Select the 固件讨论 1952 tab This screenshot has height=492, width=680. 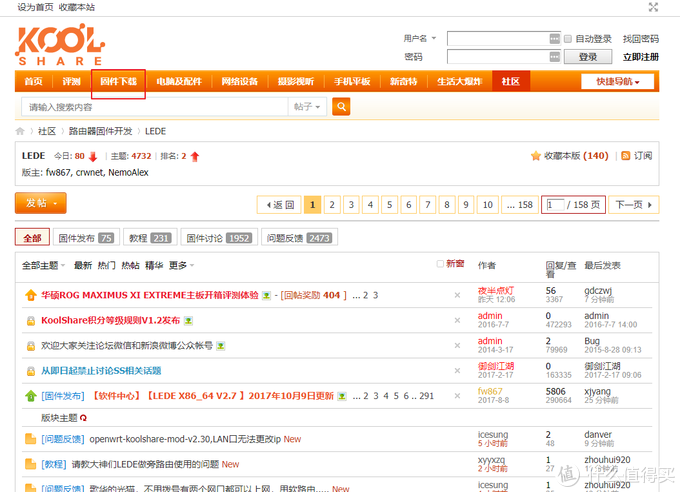219,238
